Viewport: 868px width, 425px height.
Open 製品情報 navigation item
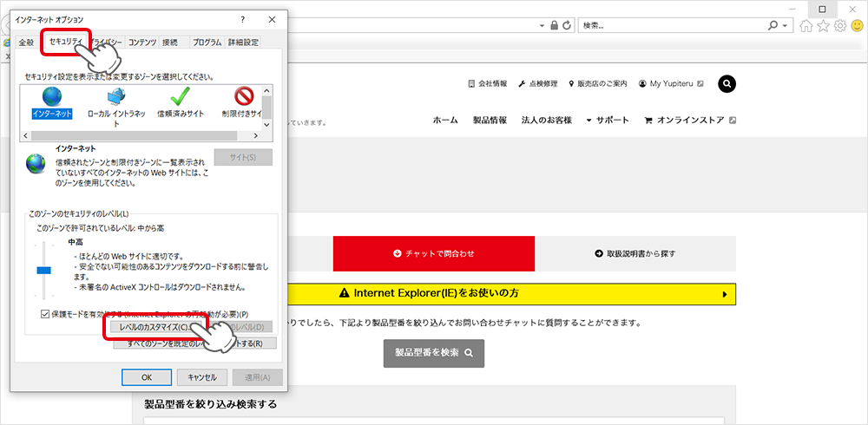tap(490, 120)
